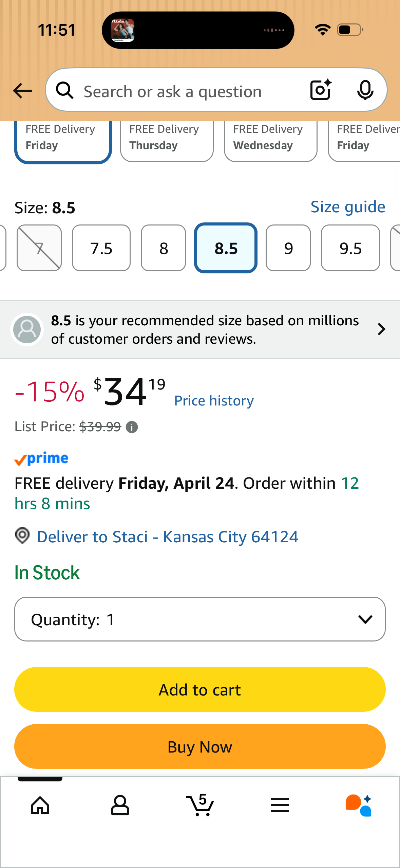Open the cart with 5 items
This screenshot has height=868, width=400.
click(200, 804)
